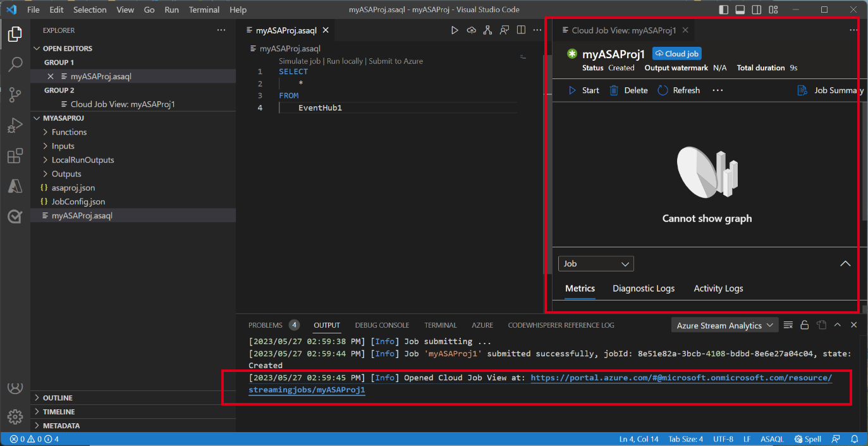Open the Azure view from activity bar
This screenshot has height=446, width=868.
(x=14, y=186)
